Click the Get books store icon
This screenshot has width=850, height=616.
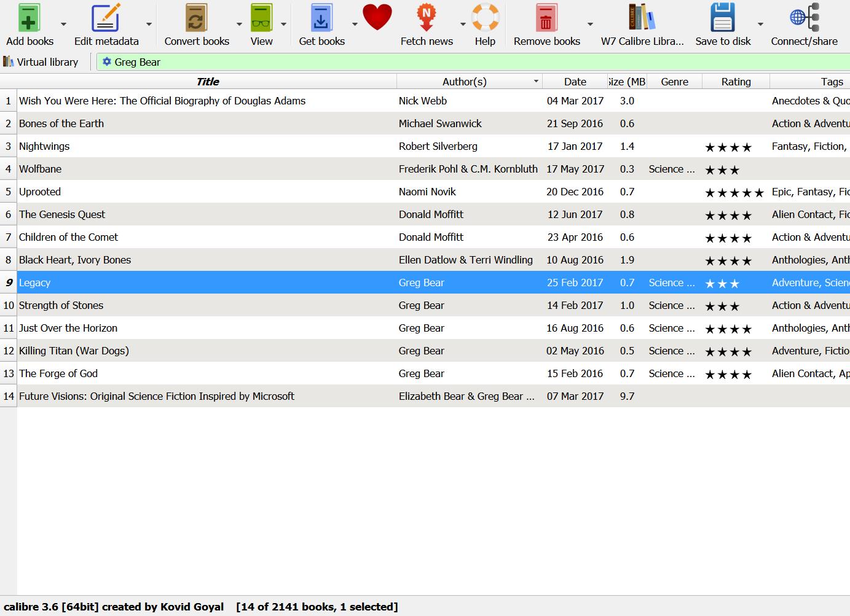pos(321,18)
